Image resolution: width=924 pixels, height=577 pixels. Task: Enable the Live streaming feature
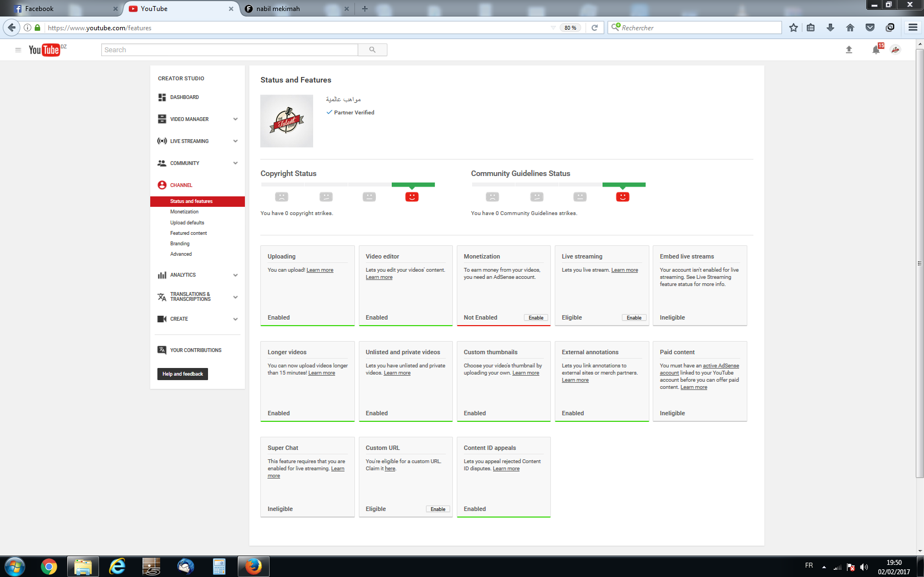(x=633, y=318)
